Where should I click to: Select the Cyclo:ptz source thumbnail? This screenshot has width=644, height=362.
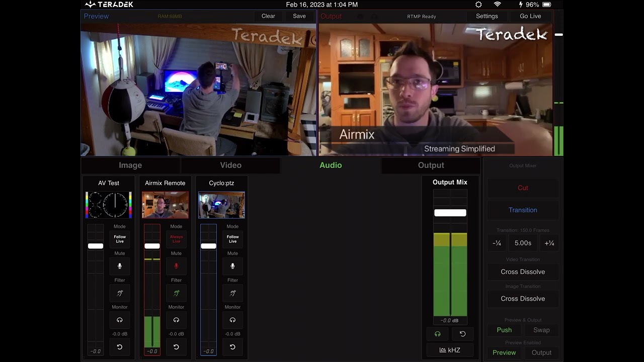point(221,205)
